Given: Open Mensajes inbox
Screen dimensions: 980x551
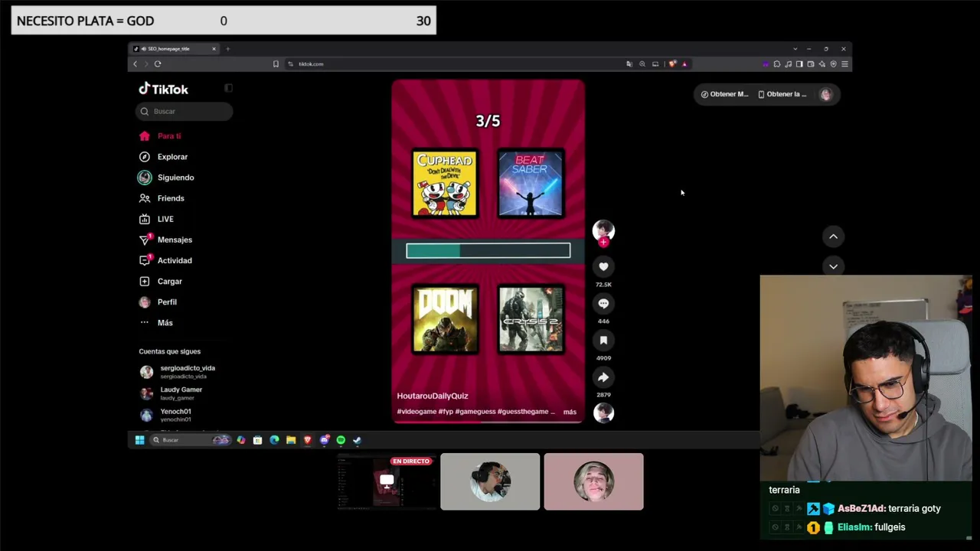Looking at the screenshot, I should [x=165, y=240].
